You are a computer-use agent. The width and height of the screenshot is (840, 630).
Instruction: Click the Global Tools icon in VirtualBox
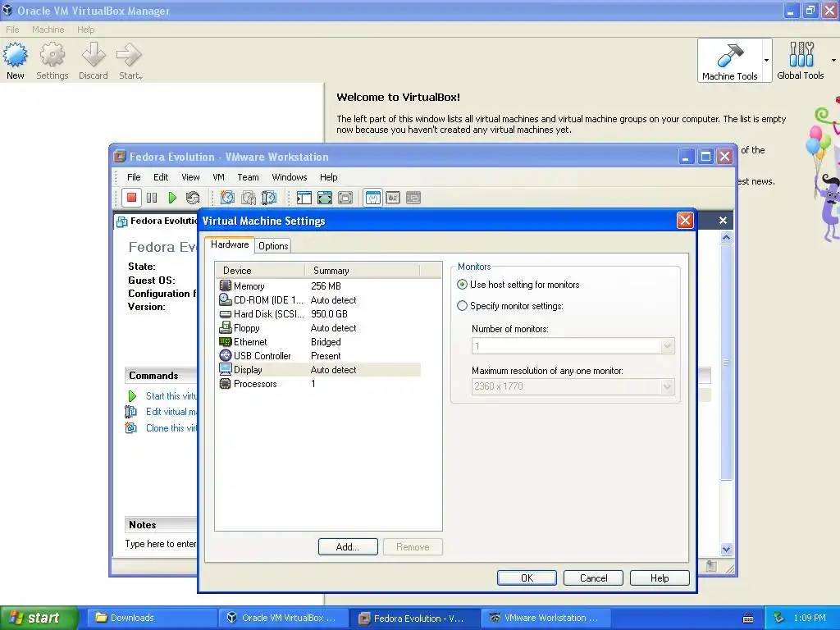801,55
